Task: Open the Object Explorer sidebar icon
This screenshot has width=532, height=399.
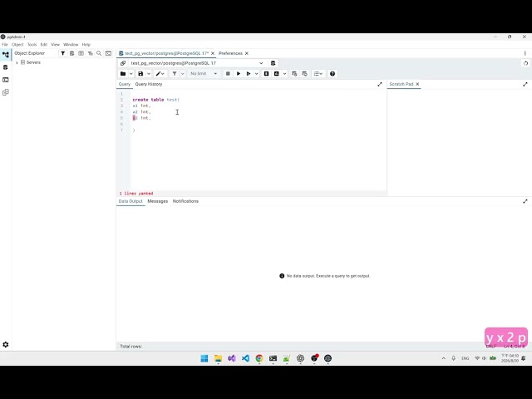Action: click(6, 54)
